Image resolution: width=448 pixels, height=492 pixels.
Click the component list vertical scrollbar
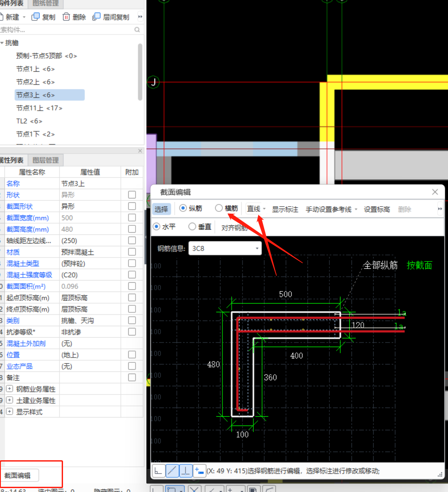point(140,72)
